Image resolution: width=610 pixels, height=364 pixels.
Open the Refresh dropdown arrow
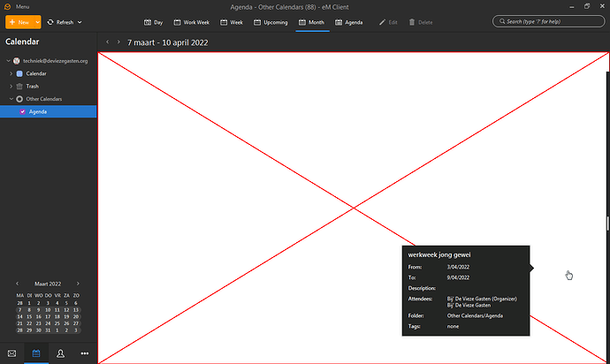pos(80,22)
